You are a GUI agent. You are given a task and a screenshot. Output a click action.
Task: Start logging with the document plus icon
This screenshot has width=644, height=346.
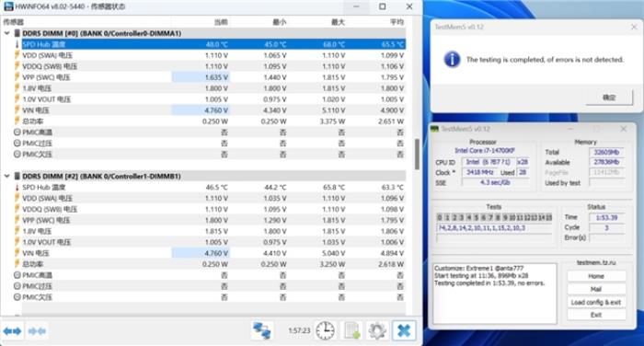coord(351,330)
